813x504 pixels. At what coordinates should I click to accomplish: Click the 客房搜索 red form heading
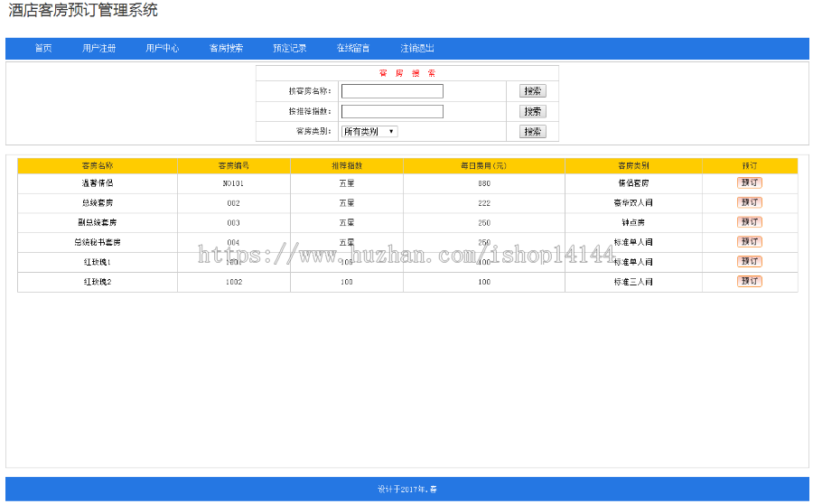coord(407,73)
